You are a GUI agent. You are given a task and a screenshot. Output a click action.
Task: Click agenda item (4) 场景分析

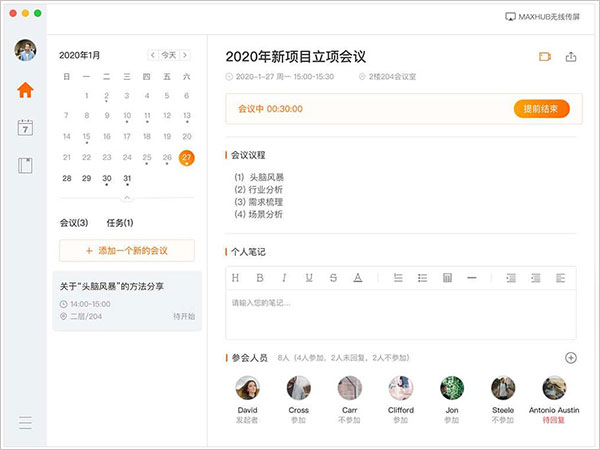pos(259,214)
